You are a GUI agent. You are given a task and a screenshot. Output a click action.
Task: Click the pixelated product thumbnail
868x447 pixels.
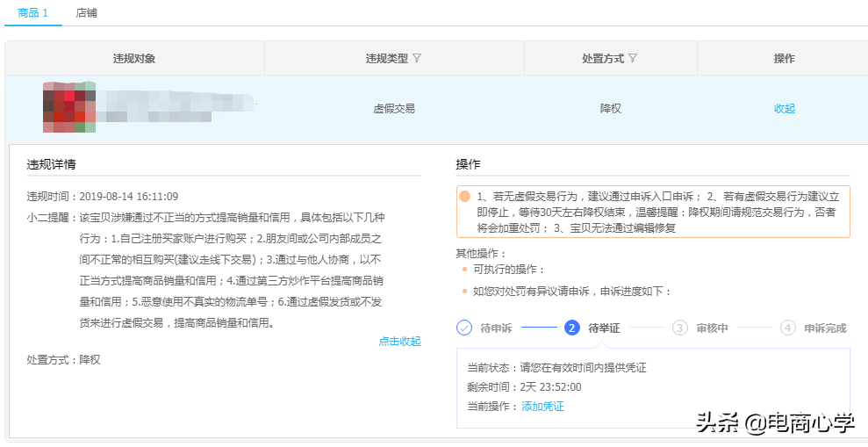[69, 107]
